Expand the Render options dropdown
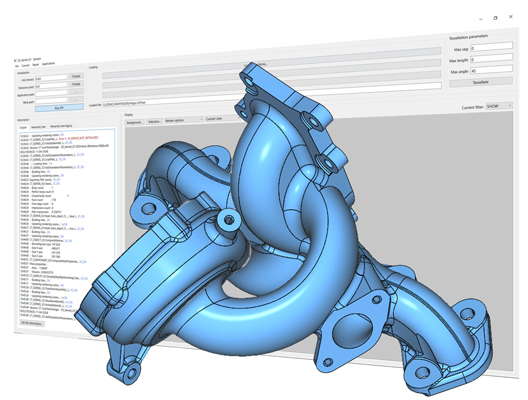 tap(184, 120)
